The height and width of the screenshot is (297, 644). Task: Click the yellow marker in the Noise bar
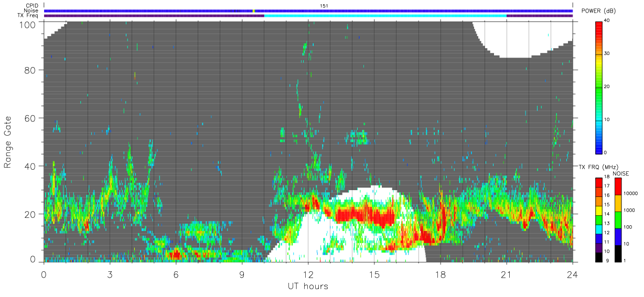(x=254, y=10)
